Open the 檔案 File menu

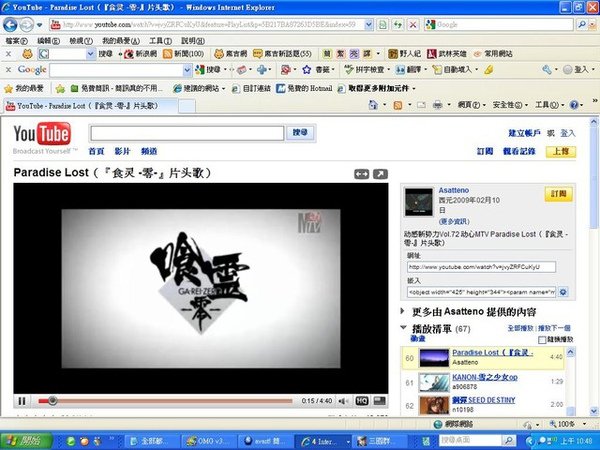16,41
